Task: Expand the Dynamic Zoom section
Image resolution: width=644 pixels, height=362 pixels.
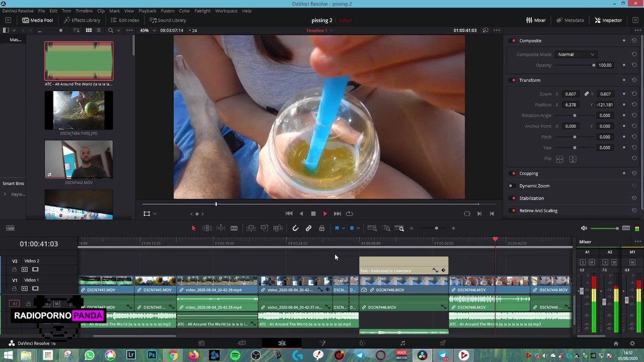Action: tap(534, 186)
